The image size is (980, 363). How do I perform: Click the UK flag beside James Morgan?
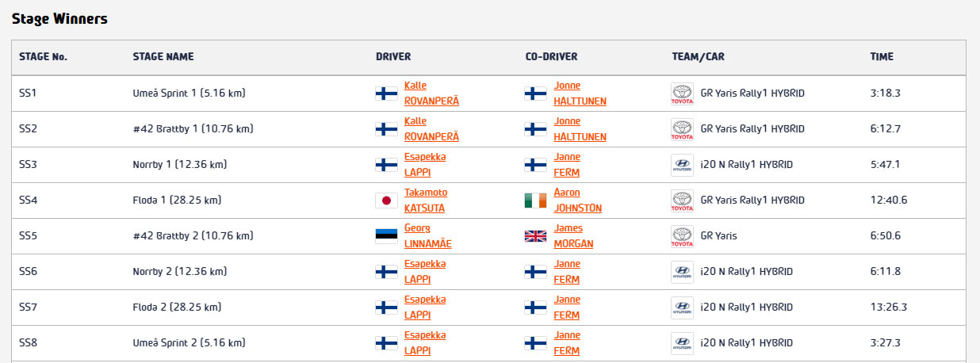click(x=535, y=236)
